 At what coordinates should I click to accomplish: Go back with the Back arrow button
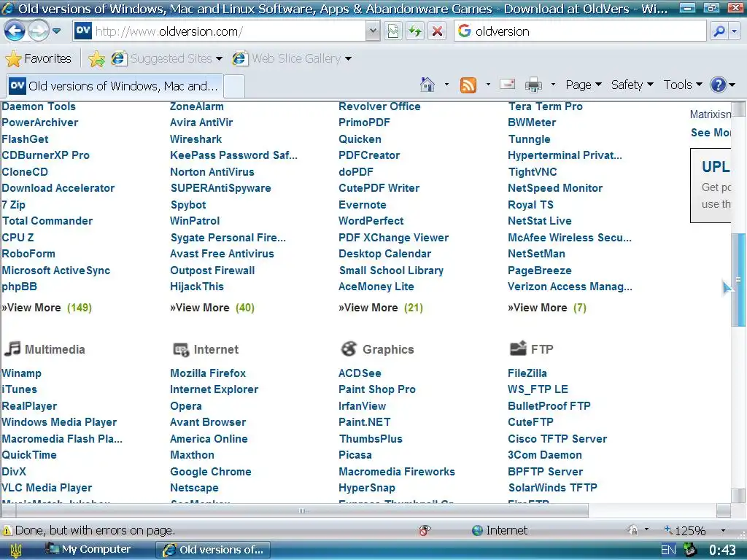15,31
